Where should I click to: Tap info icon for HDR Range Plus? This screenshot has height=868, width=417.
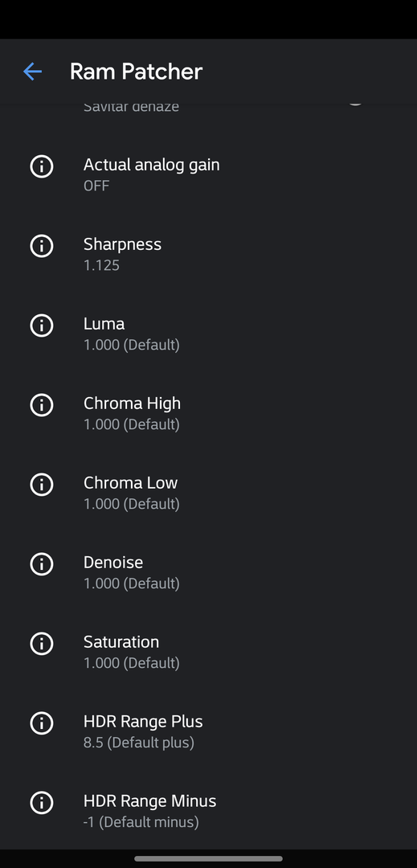tap(42, 723)
